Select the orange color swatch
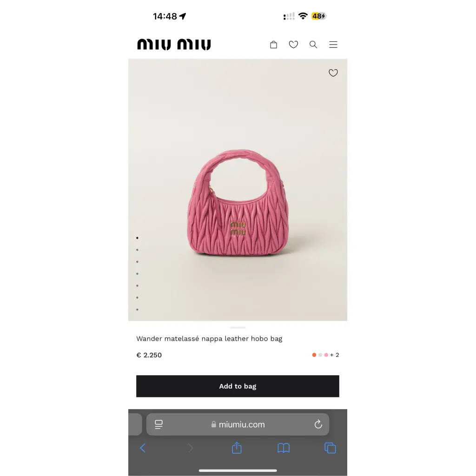The width and height of the screenshot is (476, 476). [x=314, y=355]
